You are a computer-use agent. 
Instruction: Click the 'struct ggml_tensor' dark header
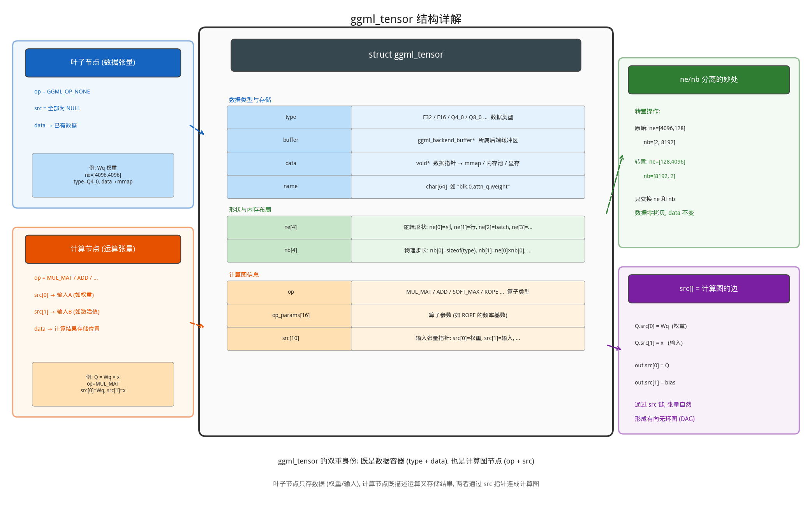[x=406, y=55]
